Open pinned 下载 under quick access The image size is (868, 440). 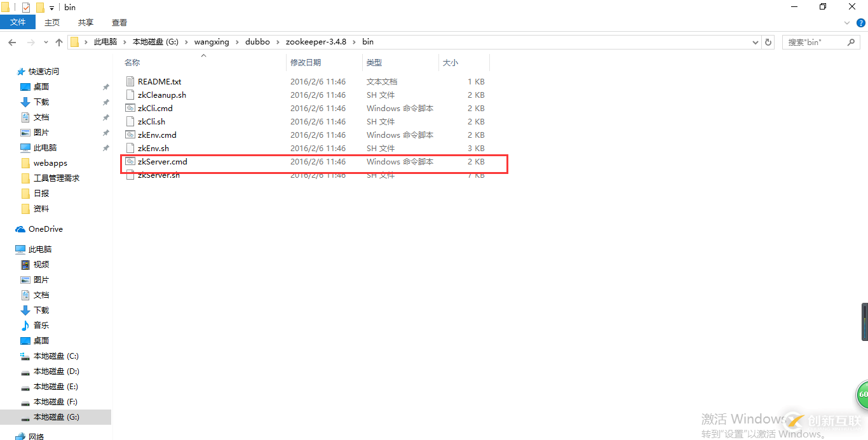click(x=41, y=102)
